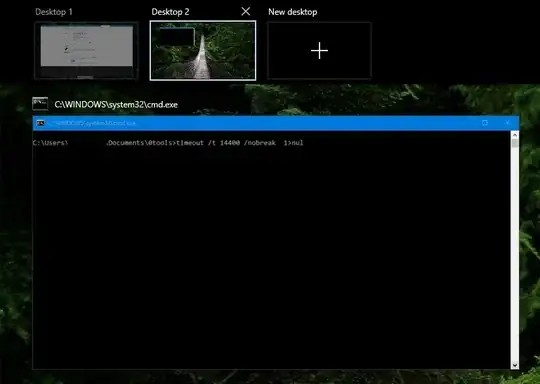The width and height of the screenshot is (540, 384).
Task: Close Desktop 2 with the X button
Action: (x=246, y=12)
